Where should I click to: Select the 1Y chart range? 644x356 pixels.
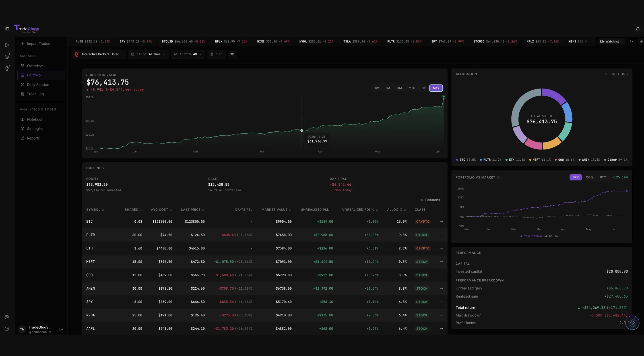point(424,88)
